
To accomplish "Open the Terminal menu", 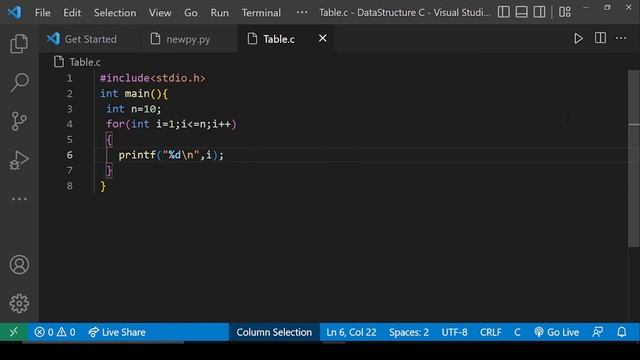I will [x=261, y=13].
